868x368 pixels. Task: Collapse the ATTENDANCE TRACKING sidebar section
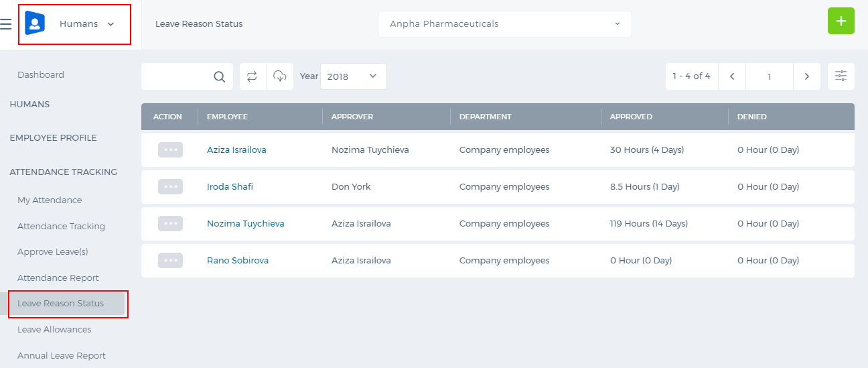tap(63, 172)
